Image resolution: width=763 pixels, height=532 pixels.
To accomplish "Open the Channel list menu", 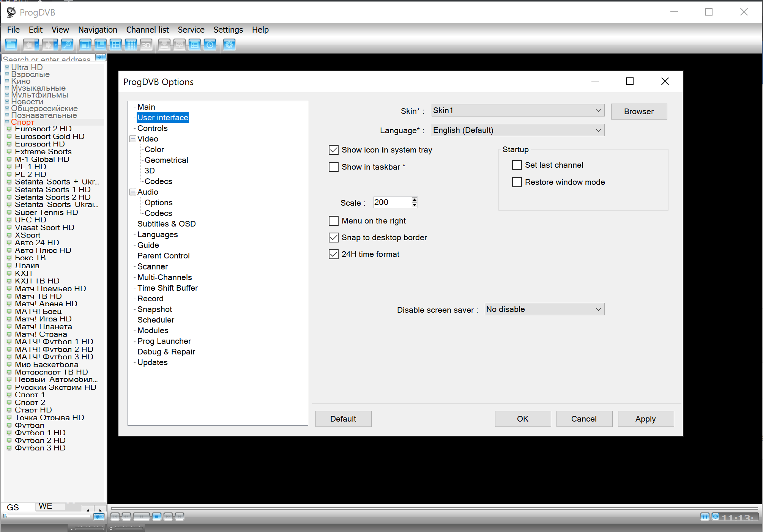I will (x=147, y=30).
